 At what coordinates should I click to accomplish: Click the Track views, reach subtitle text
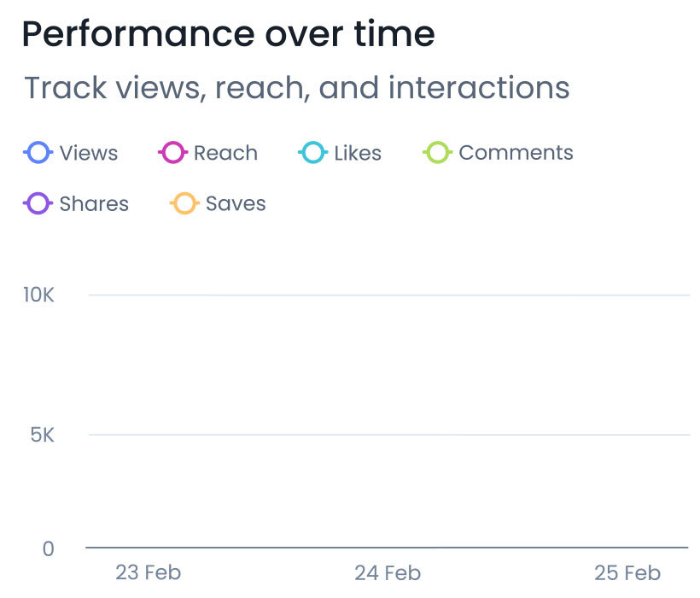[x=297, y=87]
